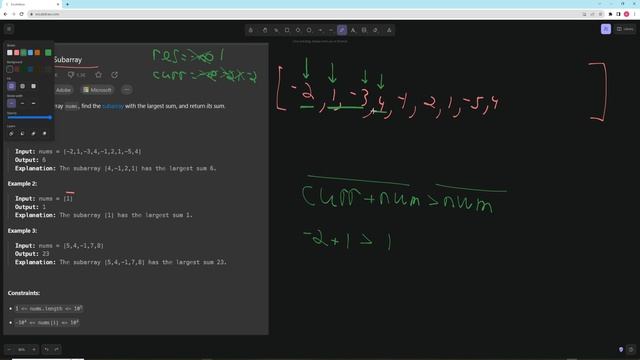Choose the dark green stroke color

pyautogui.click(x=24, y=53)
